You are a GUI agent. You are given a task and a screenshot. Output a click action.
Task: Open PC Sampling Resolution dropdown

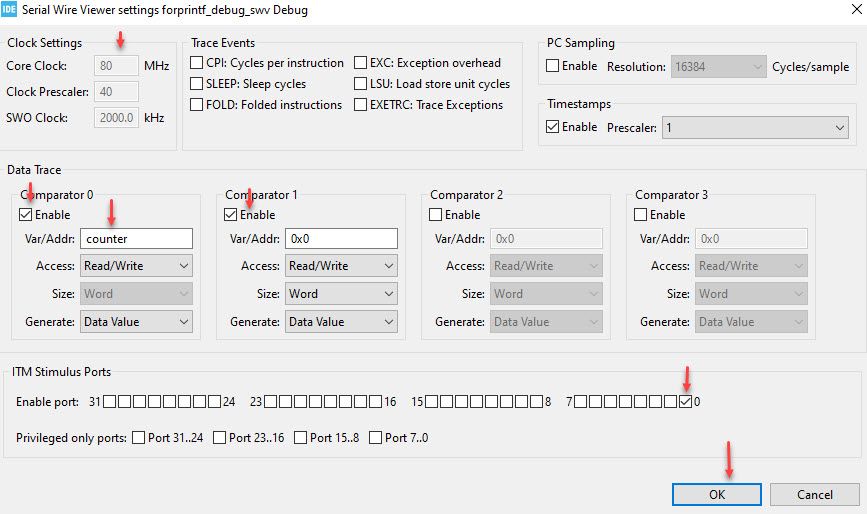pyautogui.click(x=719, y=66)
